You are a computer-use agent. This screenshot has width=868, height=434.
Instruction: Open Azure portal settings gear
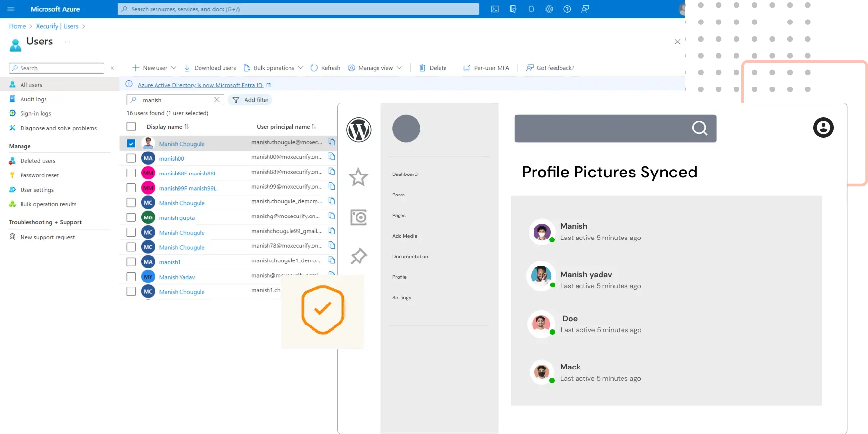point(549,9)
